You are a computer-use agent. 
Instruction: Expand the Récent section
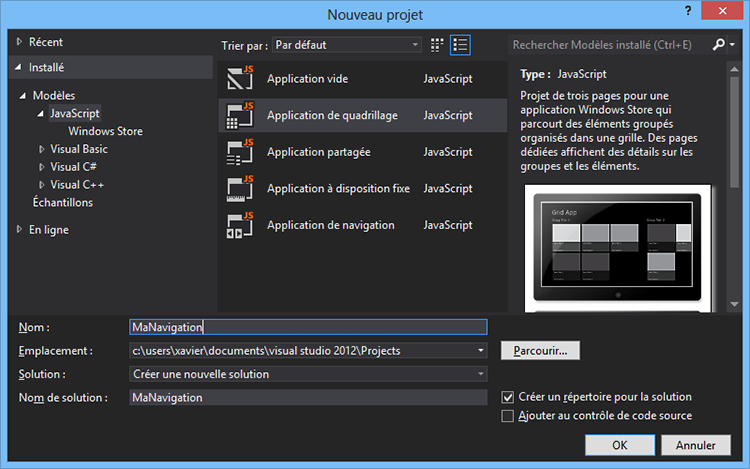coord(19,42)
